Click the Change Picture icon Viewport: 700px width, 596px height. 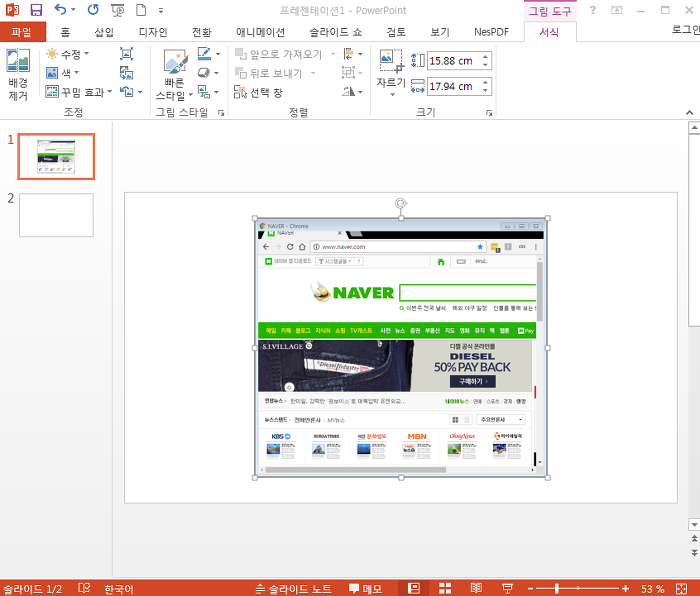pyautogui.click(x=126, y=73)
